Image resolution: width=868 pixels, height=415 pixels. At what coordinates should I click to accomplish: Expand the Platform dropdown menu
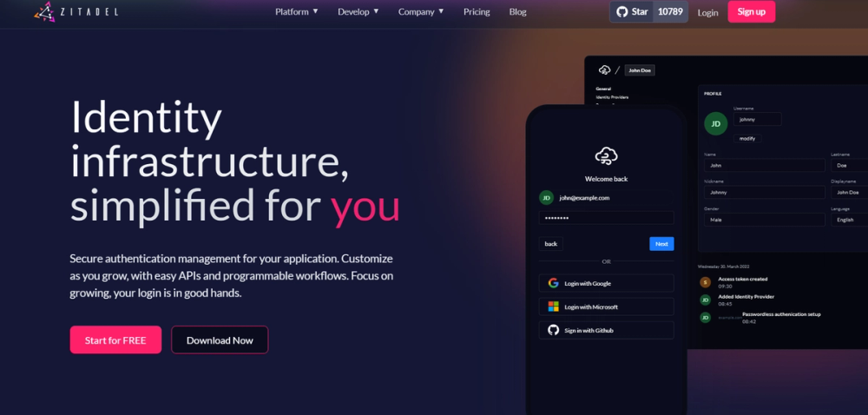(x=297, y=11)
